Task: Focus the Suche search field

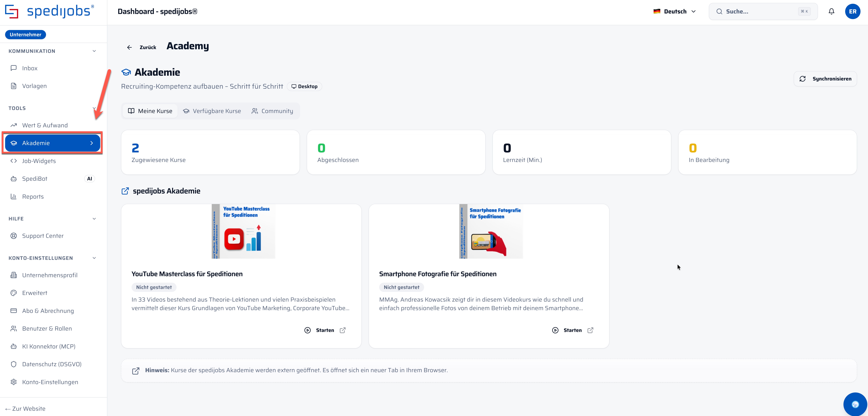Action: pos(763,11)
